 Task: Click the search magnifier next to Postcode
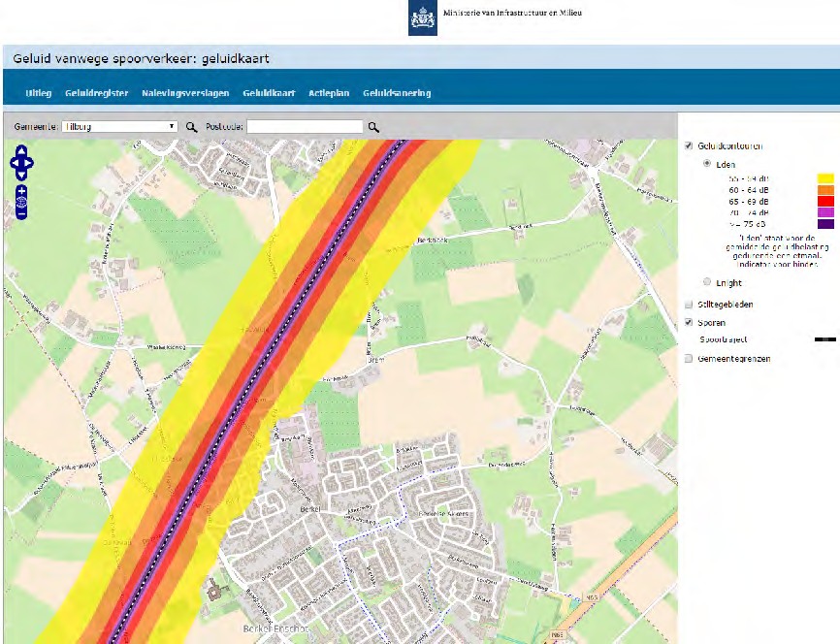(373, 127)
